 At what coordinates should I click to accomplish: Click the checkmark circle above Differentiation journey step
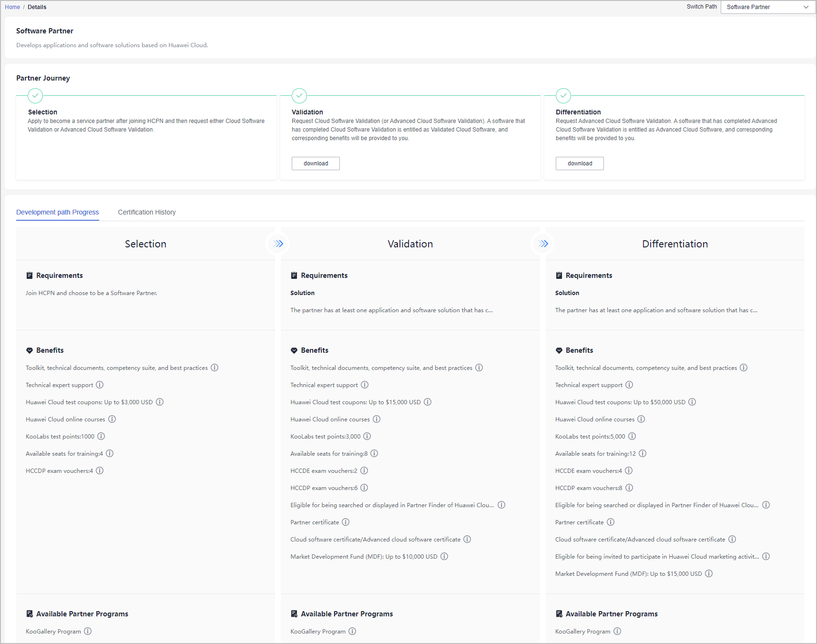(x=563, y=96)
